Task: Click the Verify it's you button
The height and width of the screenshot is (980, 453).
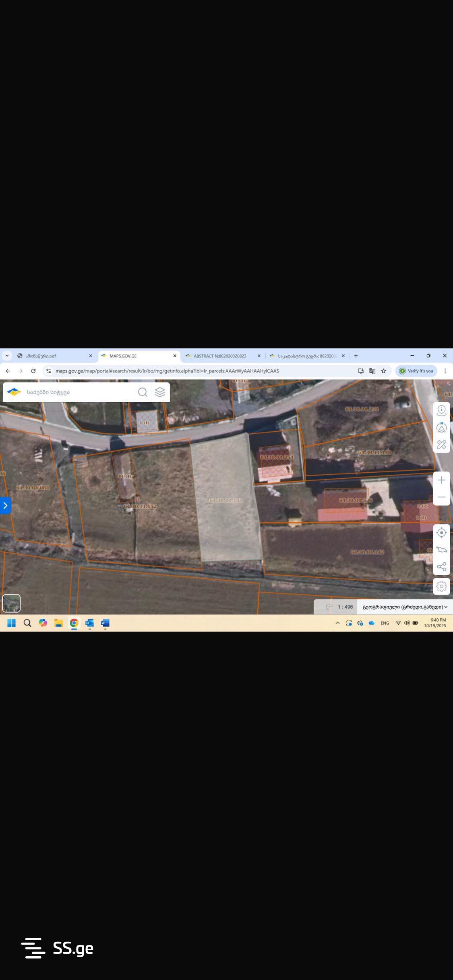Action: (x=416, y=371)
